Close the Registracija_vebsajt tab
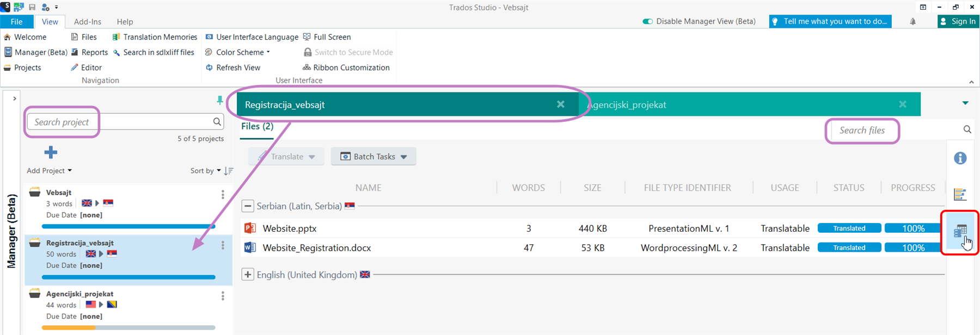Screen dimensions: 980x335 point(561,104)
